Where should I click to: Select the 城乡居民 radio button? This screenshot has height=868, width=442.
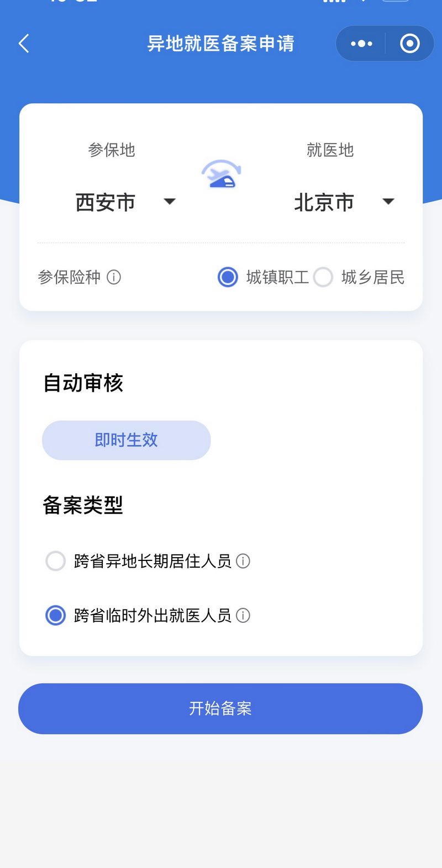(x=323, y=277)
